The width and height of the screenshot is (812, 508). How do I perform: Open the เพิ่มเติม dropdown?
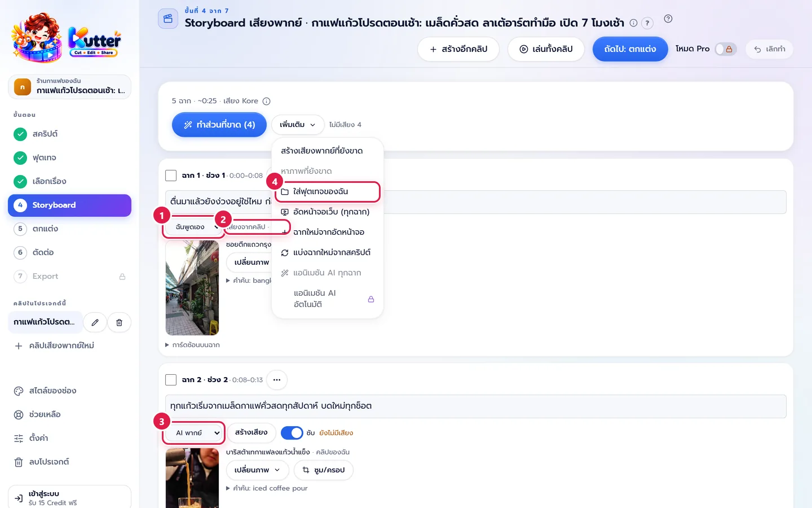[298, 125]
